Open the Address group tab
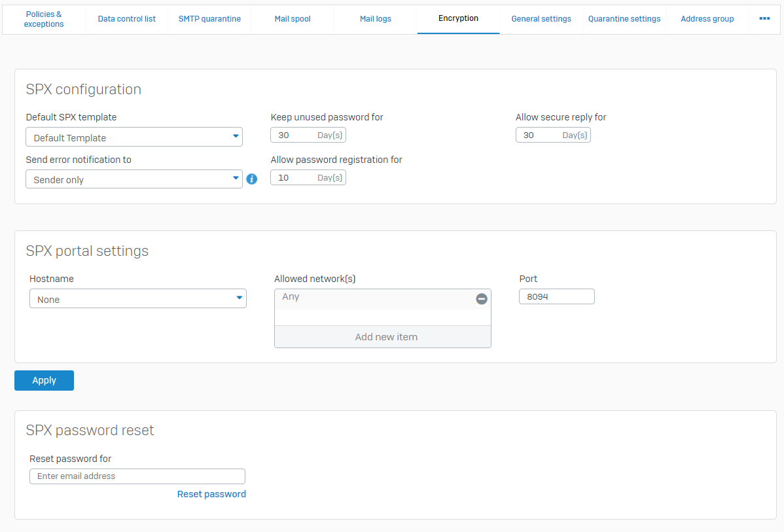The width and height of the screenshot is (784, 532). pos(707,18)
